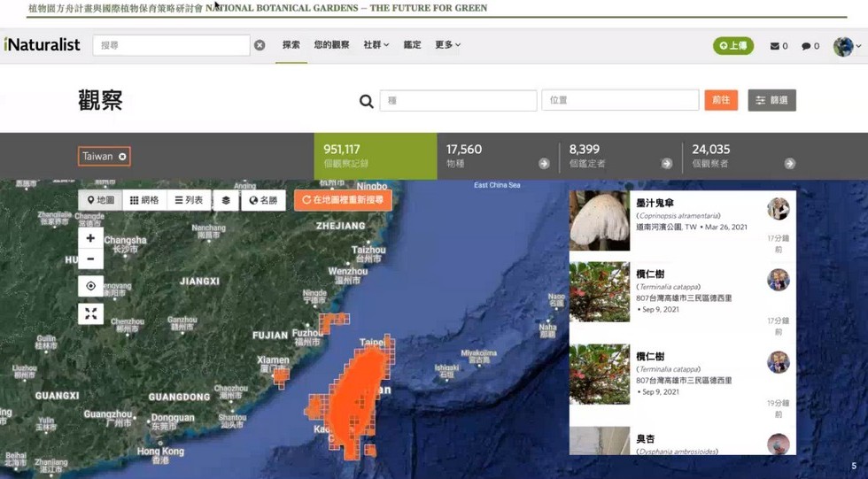Click the 名勝 places of interest button
The height and width of the screenshot is (479, 868).
click(264, 200)
